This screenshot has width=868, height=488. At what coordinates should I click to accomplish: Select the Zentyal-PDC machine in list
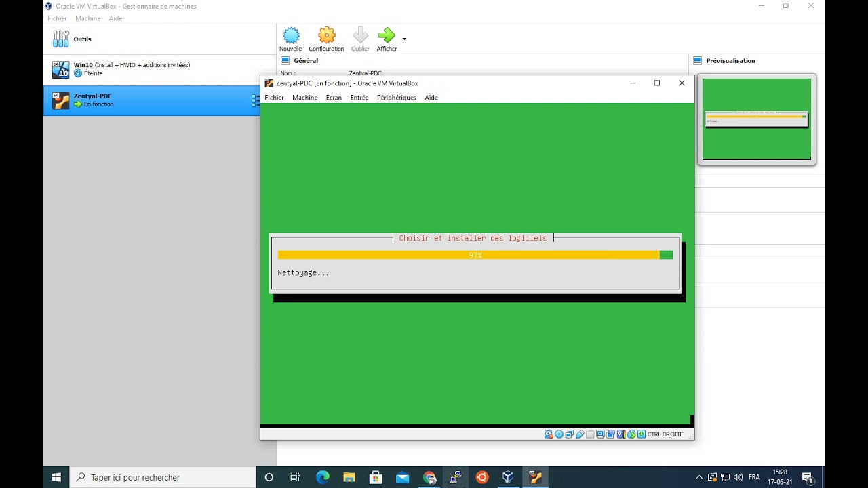click(152, 100)
